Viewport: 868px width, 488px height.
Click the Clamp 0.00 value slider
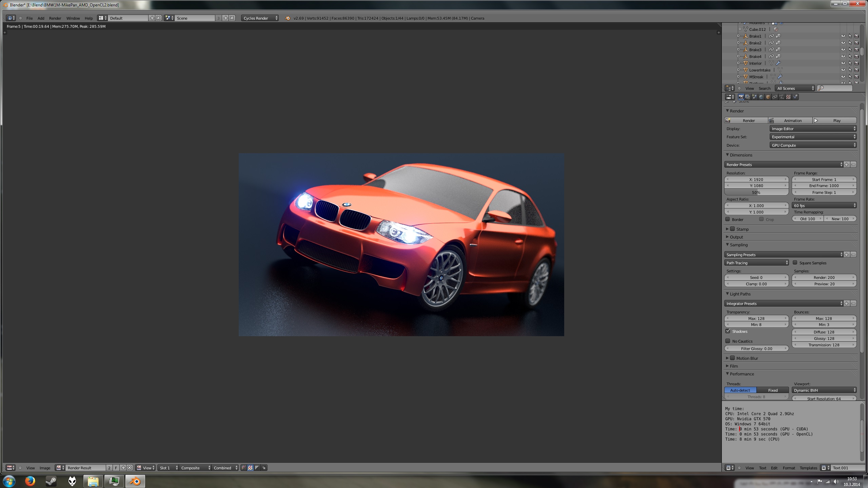[756, 284]
